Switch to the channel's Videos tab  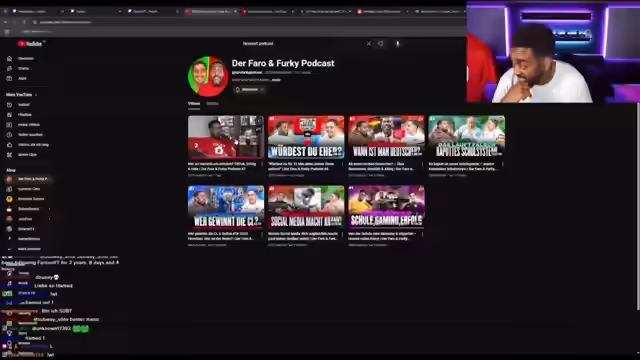(194, 104)
